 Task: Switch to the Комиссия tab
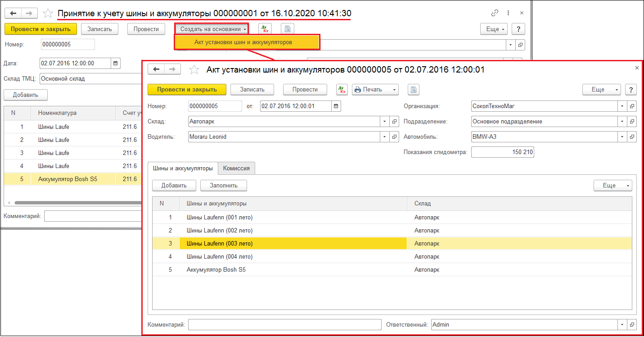(x=237, y=168)
